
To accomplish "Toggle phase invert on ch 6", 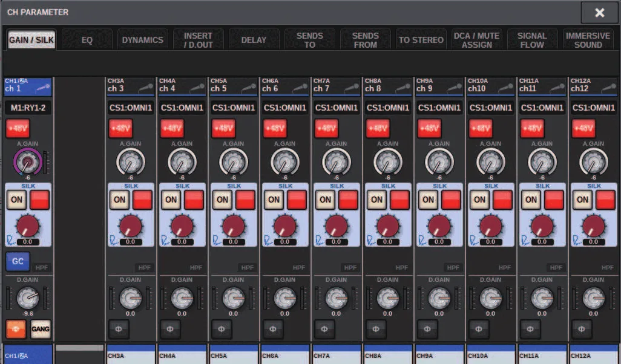I will [x=273, y=329].
